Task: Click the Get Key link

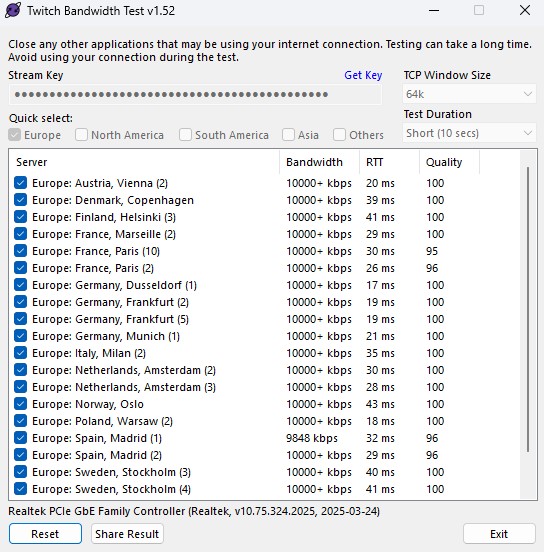Action: pyautogui.click(x=363, y=75)
